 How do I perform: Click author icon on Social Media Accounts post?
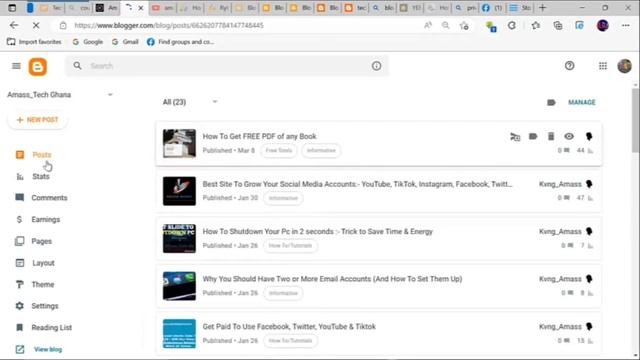point(589,184)
